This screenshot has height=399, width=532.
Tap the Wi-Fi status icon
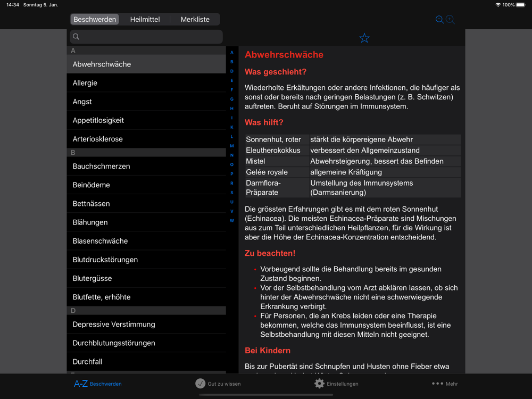[498, 5]
